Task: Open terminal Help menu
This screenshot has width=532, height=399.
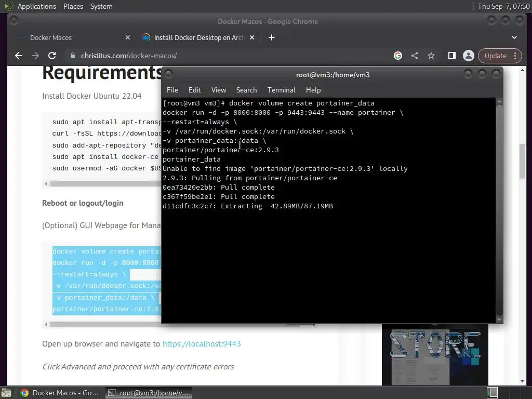Action: tap(313, 90)
